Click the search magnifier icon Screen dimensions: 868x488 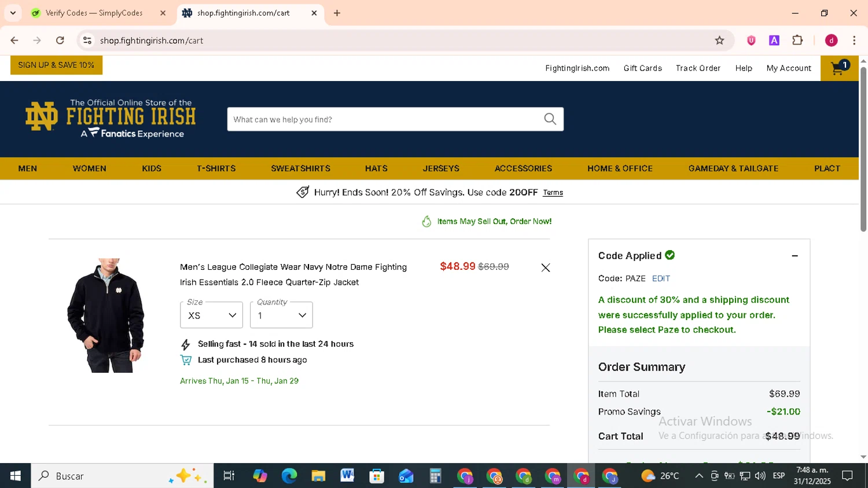coord(550,119)
